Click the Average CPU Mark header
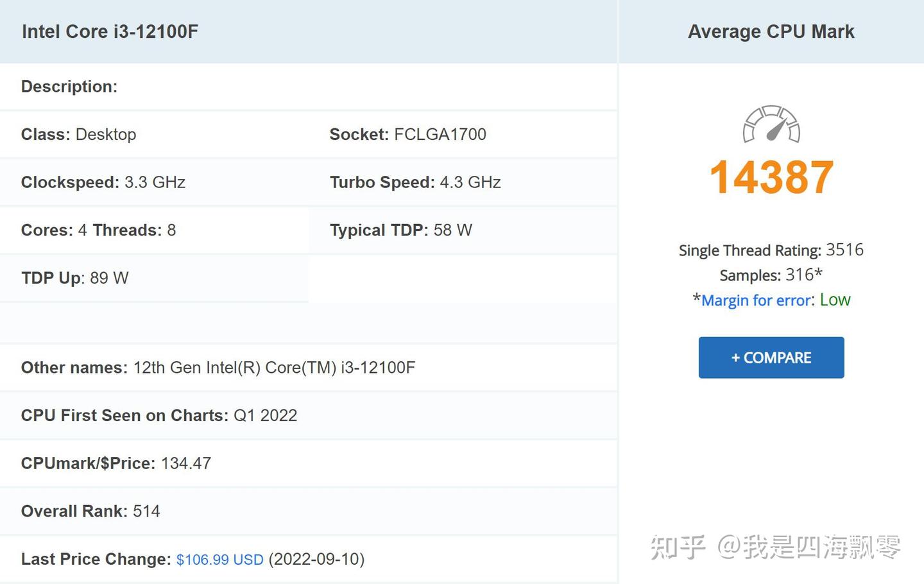Screen dimensions: 924x584 [771, 31]
